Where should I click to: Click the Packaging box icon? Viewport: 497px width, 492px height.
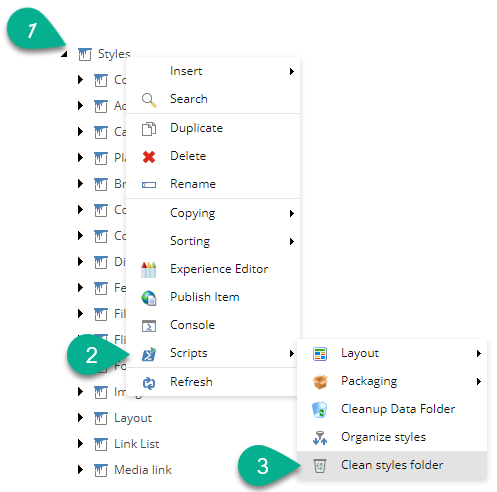320,382
